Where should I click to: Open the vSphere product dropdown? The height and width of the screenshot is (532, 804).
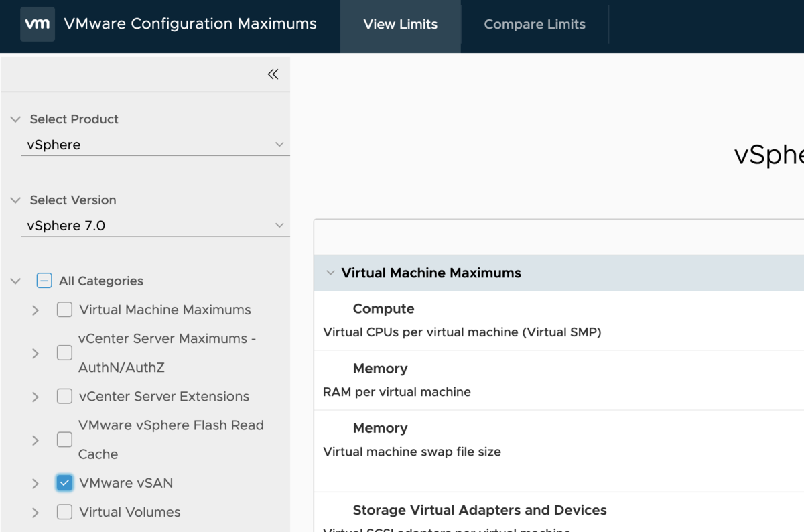155,145
